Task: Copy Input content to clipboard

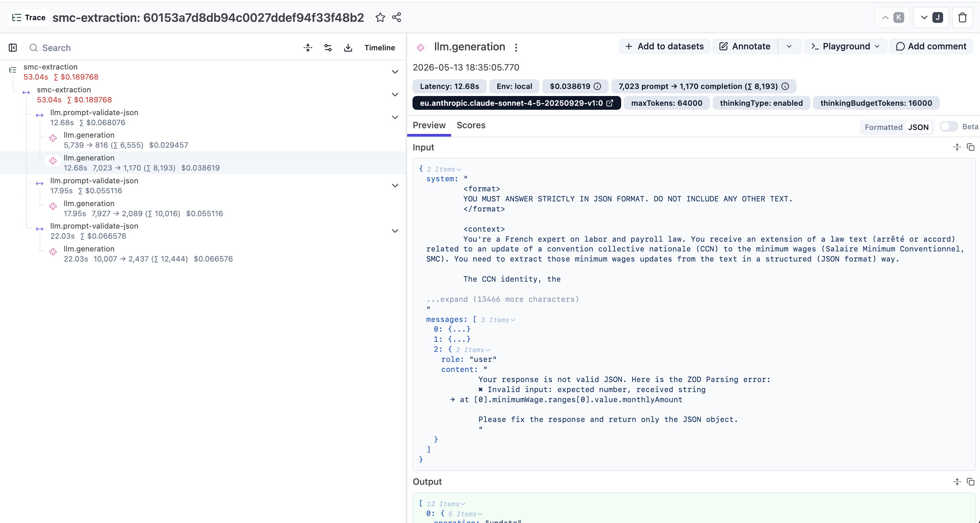Action: coord(971,147)
